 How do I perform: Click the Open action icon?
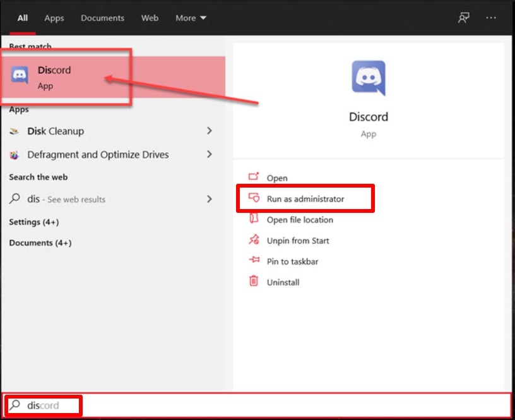click(x=254, y=176)
